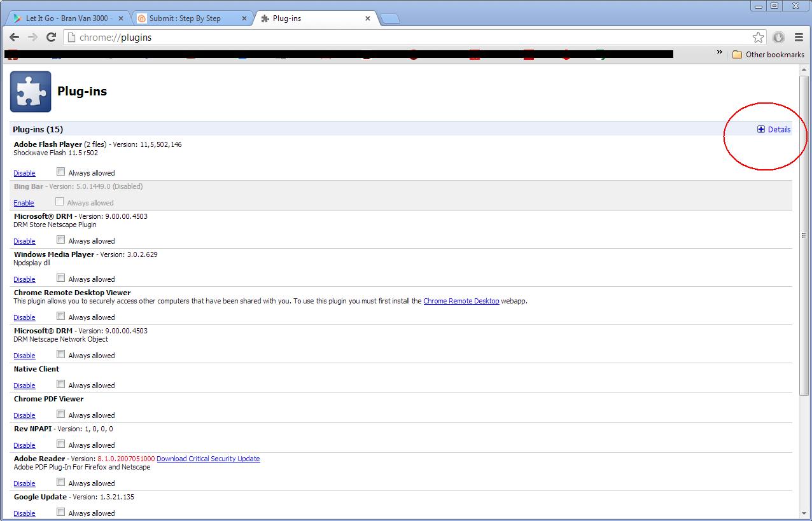Go back with the browser Back arrow

[x=14, y=38]
